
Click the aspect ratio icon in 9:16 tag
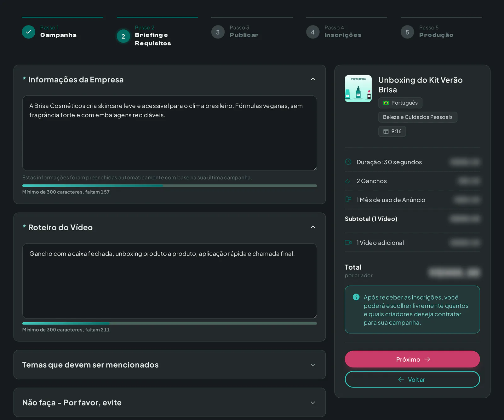386,131
